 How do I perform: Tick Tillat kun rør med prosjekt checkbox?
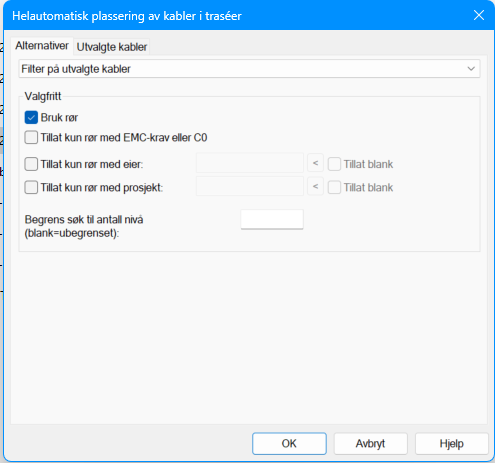pyautogui.click(x=31, y=187)
